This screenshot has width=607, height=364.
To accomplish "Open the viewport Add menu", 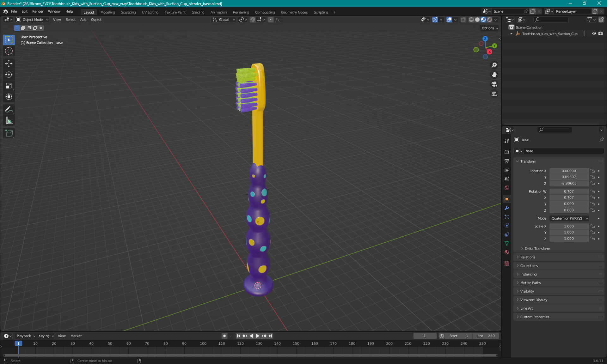I will (83, 20).
